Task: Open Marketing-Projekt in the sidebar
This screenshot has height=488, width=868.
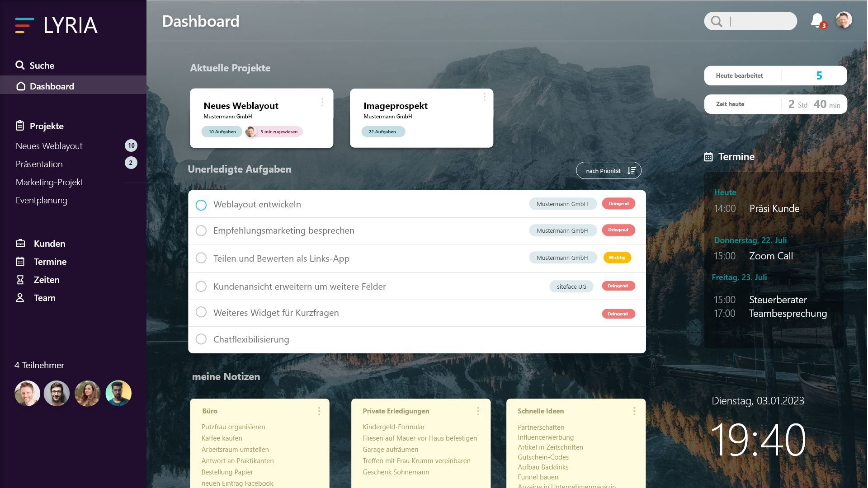Action: click(49, 182)
